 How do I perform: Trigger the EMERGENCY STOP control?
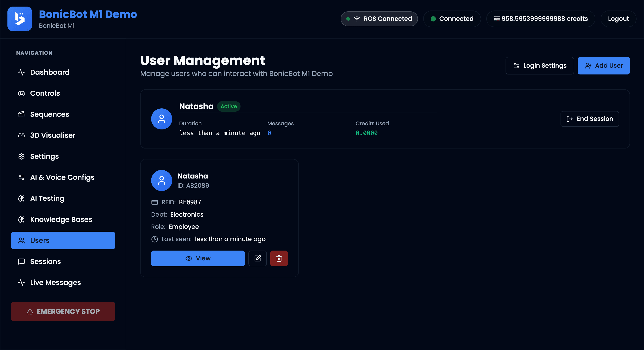point(63,311)
